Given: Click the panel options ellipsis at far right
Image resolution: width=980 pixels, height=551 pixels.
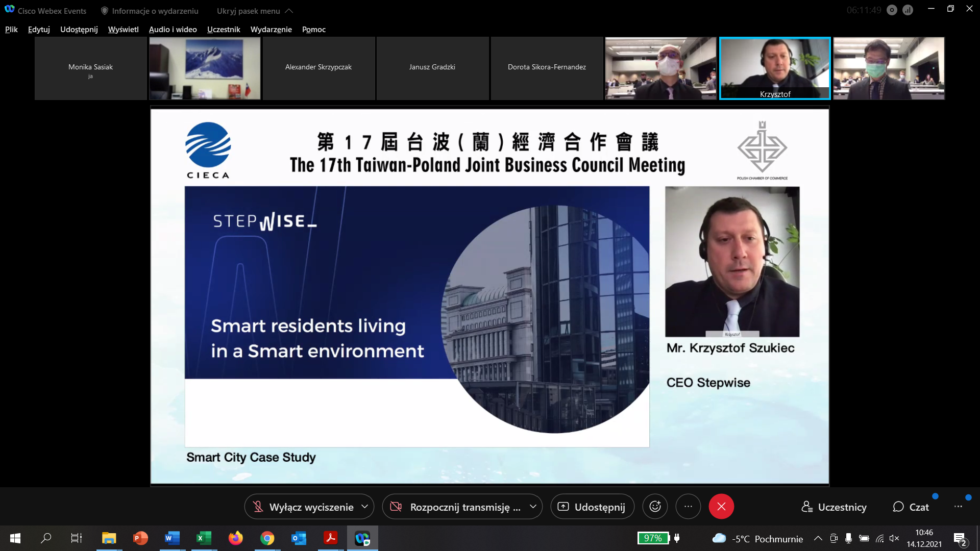Looking at the screenshot, I should (x=958, y=507).
